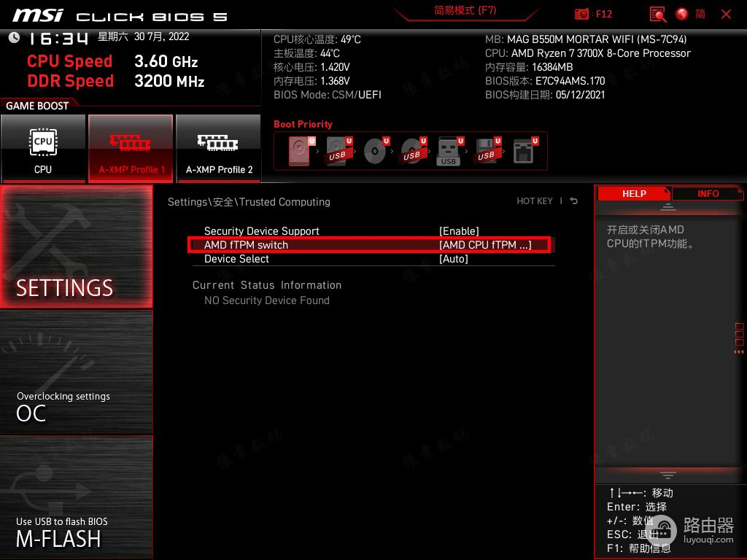Switch to the HELP tab
747x560 pixels.
(633, 193)
